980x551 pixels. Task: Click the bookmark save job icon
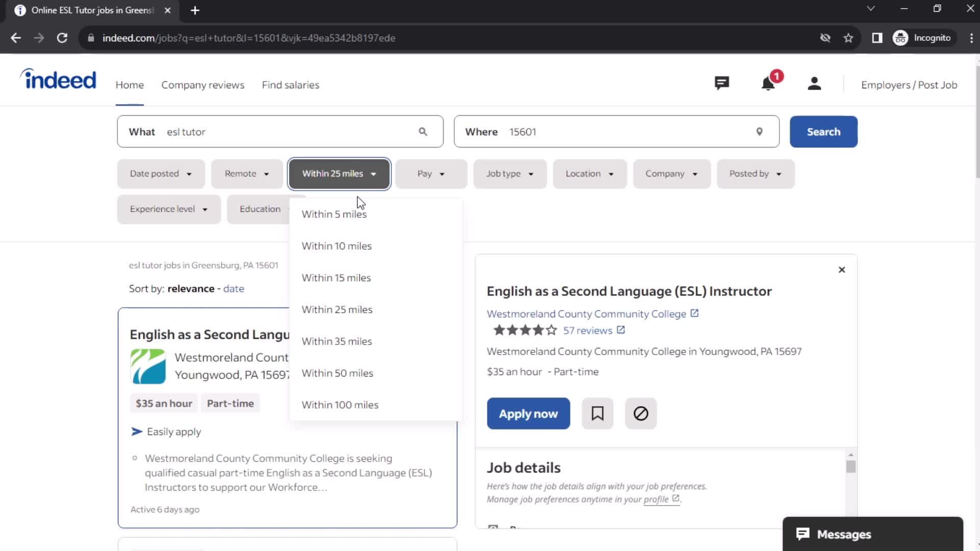click(x=598, y=413)
